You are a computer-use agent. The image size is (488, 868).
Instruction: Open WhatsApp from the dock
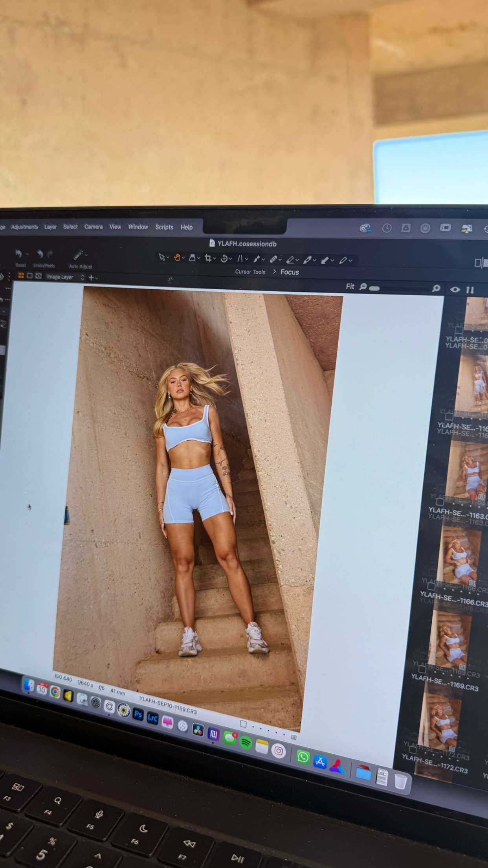point(303,757)
